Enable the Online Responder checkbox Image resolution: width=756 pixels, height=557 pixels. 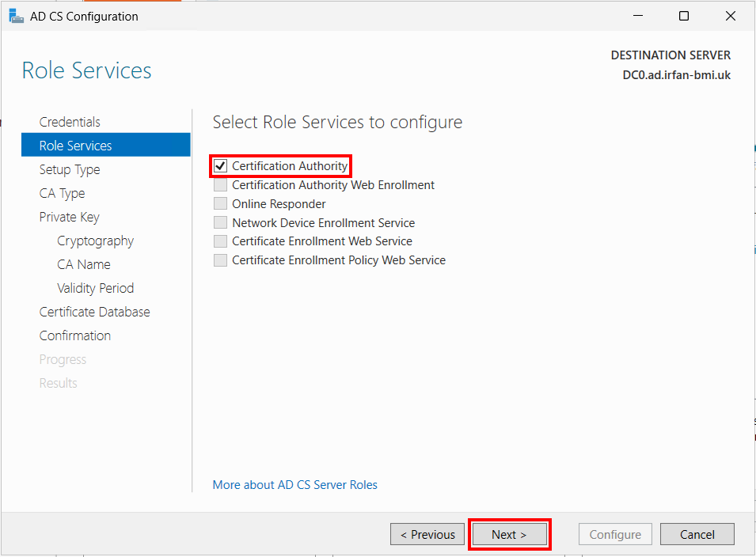click(x=220, y=204)
